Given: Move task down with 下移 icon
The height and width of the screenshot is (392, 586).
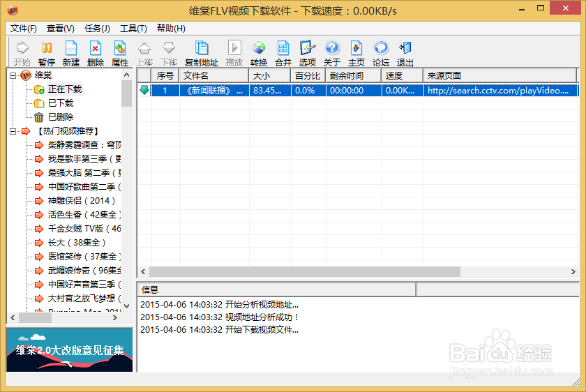Looking at the screenshot, I should (169, 53).
